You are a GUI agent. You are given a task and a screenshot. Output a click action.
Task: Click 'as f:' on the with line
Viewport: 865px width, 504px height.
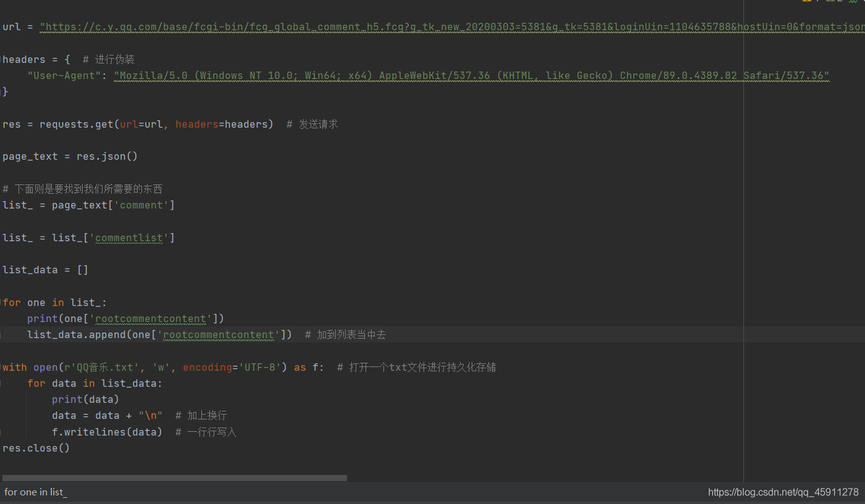(x=309, y=368)
